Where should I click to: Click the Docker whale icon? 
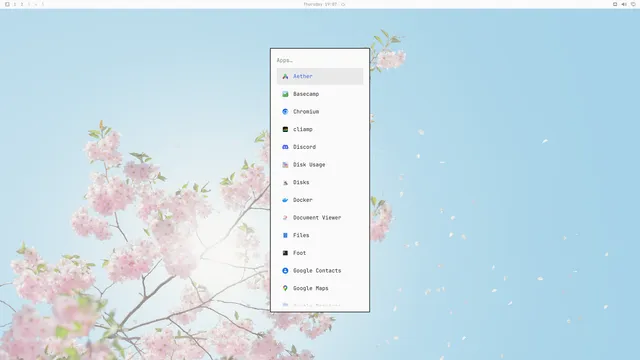285,200
